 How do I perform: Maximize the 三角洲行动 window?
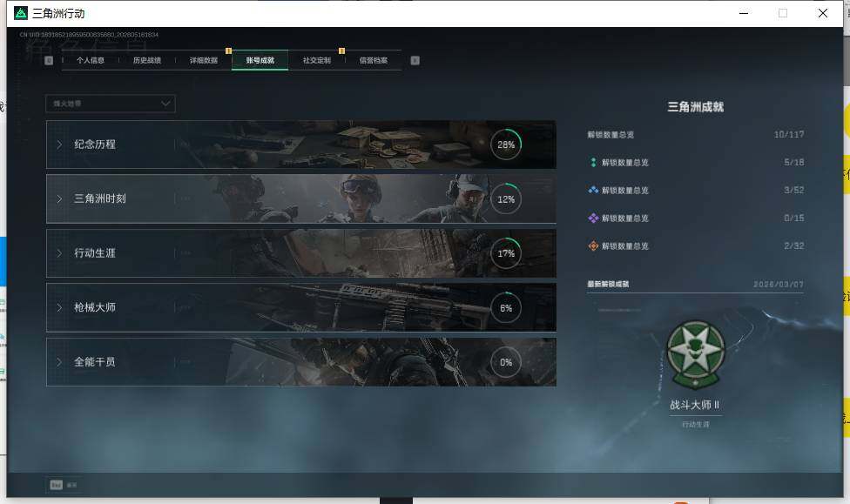pyautogui.click(x=783, y=13)
